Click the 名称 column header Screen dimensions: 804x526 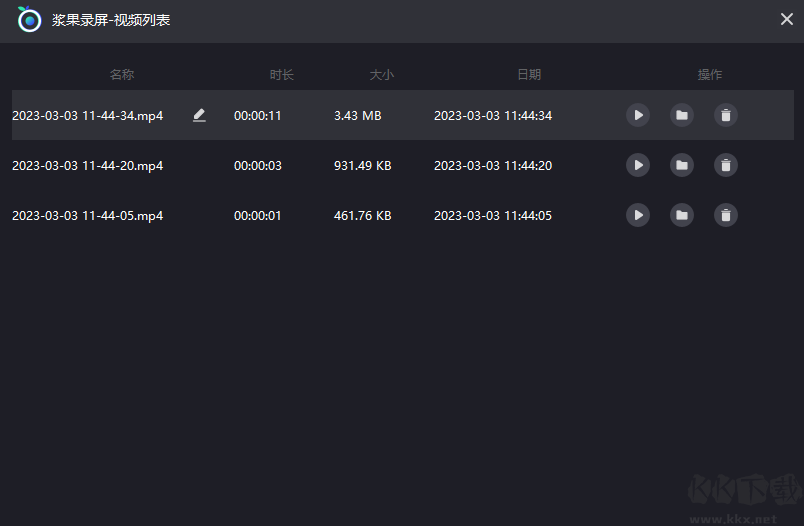pos(122,75)
